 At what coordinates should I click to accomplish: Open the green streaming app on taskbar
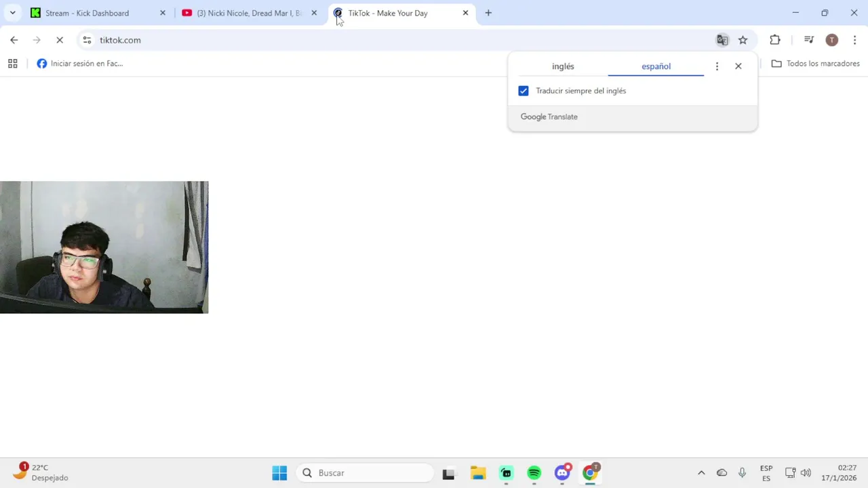point(506,472)
